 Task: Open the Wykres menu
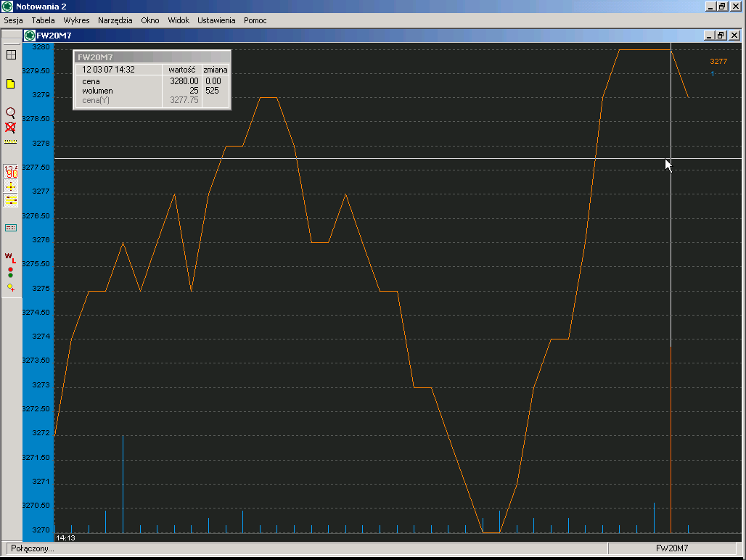point(76,20)
